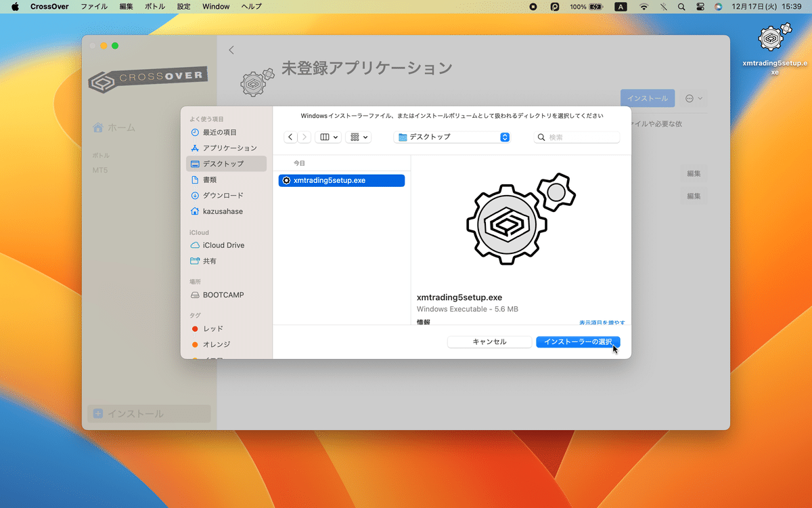Viewport: 812px width, 508px height.
Task: Click unregistered application gear icon
Action: [258, 81]
